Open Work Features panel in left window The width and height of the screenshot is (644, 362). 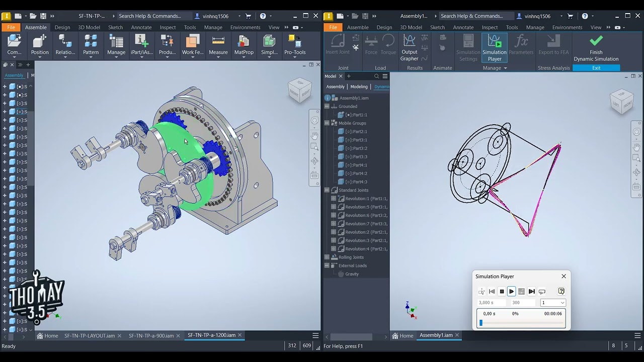[193, 45]
